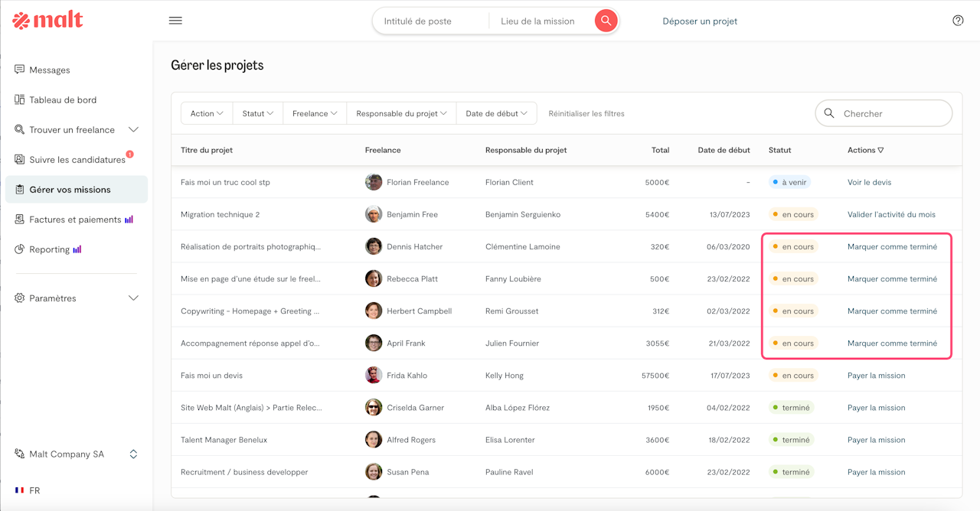Click the Factures et paiements icon
Screen dimensions: 980x511
coord(20,220)
